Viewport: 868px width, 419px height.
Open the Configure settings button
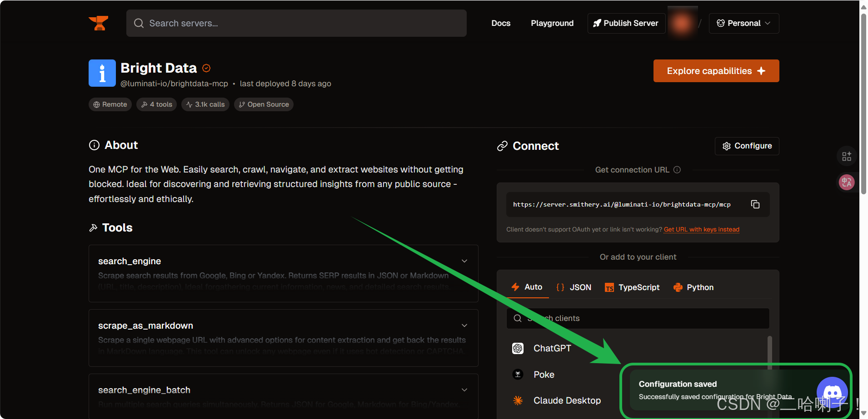(747, 146)
